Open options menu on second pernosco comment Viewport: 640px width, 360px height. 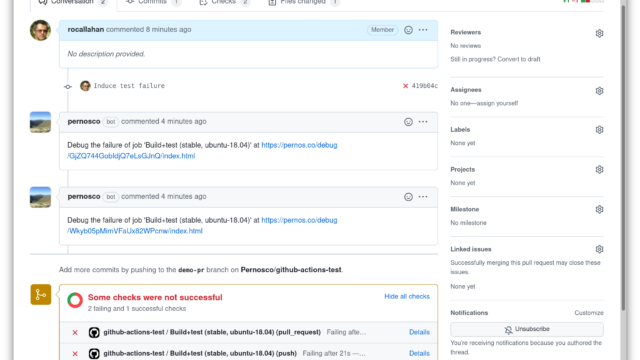click(423, 197)
